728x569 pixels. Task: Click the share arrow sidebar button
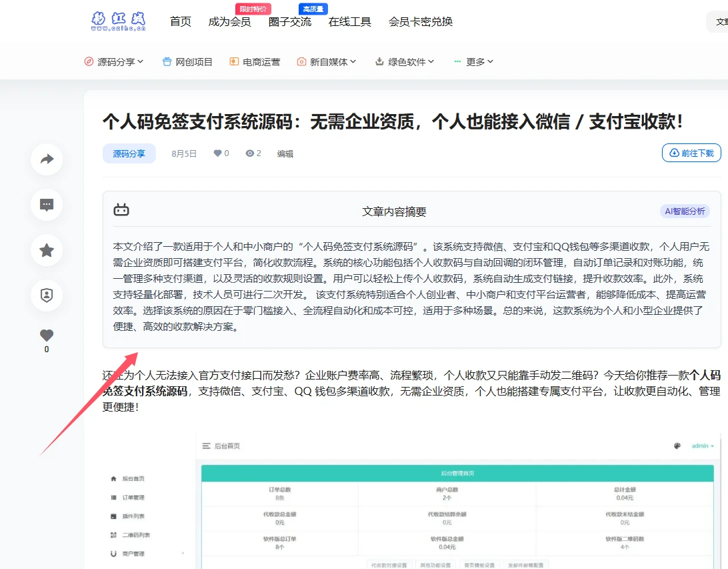47,159
